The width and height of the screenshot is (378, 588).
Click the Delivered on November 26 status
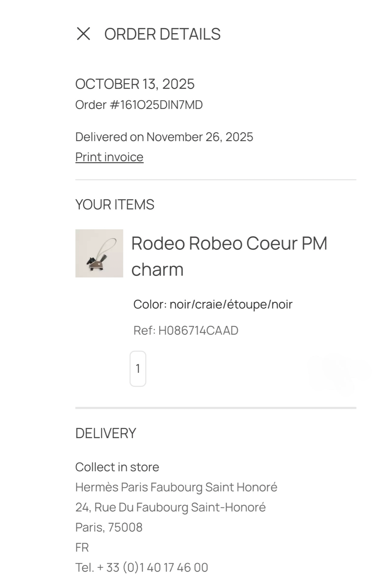164,137
